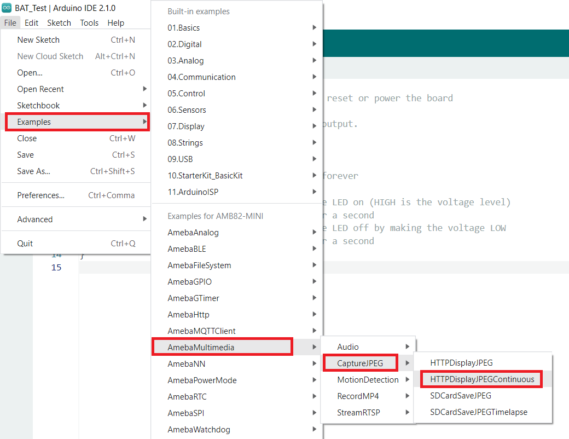Open 08.Strings examples submenu
569x439 pixels.
coord(237,143)
